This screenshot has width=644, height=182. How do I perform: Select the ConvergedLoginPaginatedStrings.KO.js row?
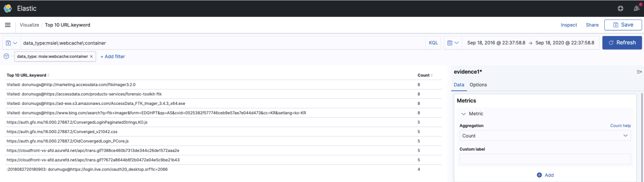(x=224, y=122)
